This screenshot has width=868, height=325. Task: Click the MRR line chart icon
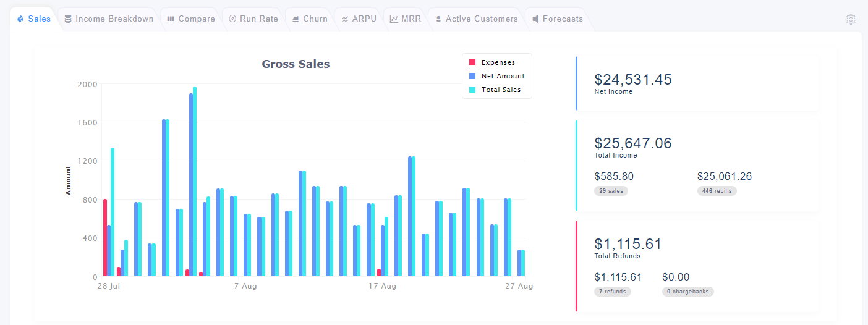[394, 19]
